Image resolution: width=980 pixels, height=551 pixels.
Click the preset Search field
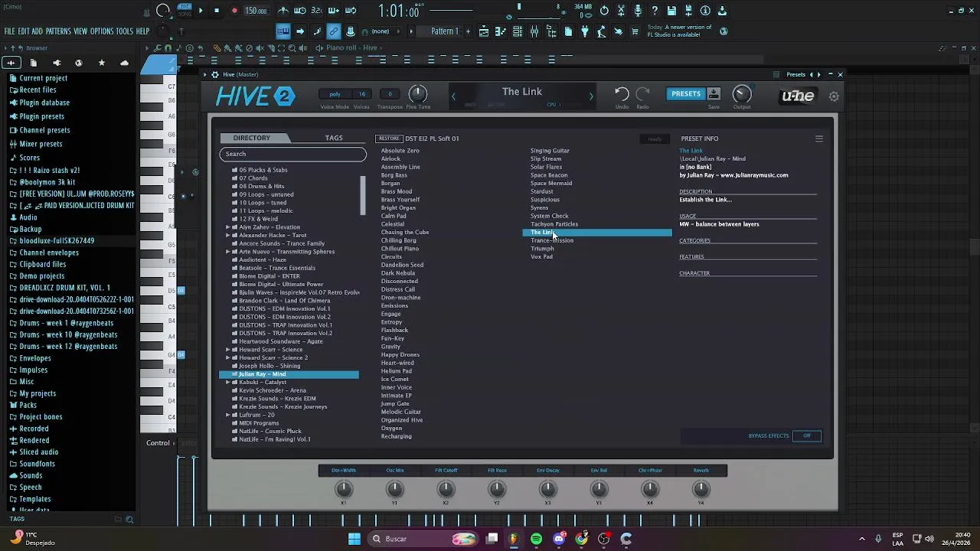click(293, 154)
